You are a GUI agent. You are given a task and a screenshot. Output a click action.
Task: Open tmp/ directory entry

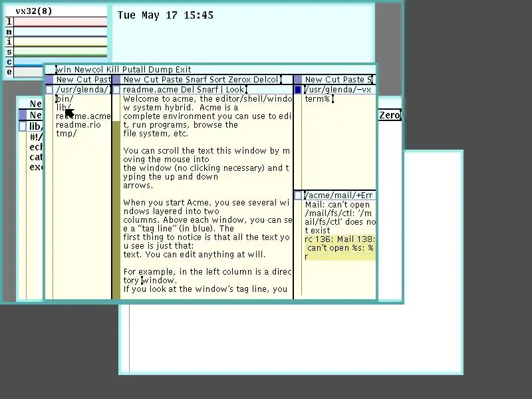tap(66, 134)
